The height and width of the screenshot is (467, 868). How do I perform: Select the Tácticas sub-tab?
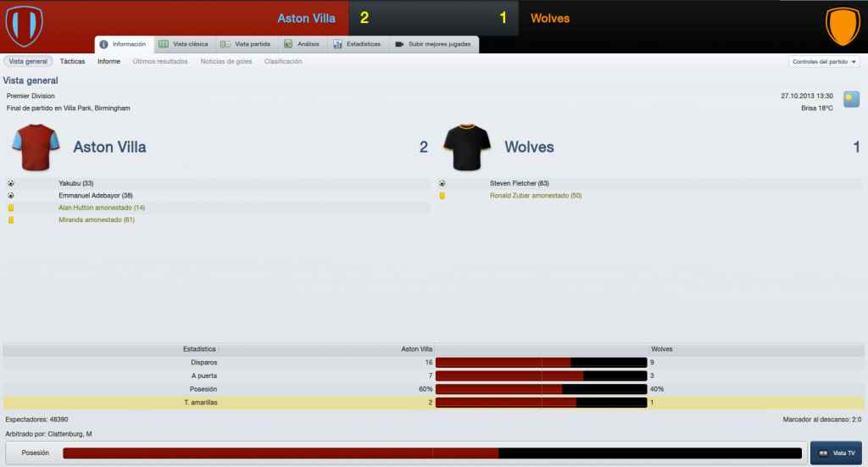pyautogui.click(x=73, y=61)
